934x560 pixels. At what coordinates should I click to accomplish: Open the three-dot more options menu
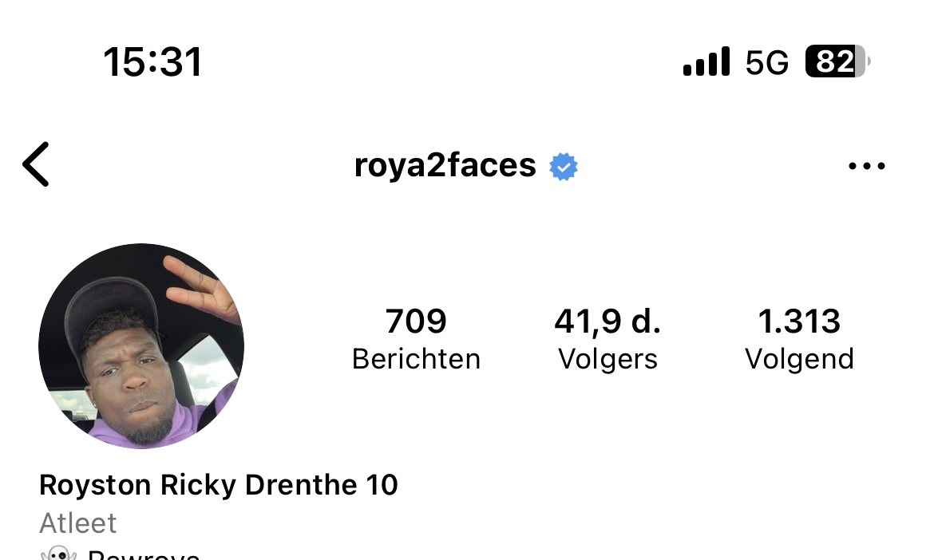(866, 167)
